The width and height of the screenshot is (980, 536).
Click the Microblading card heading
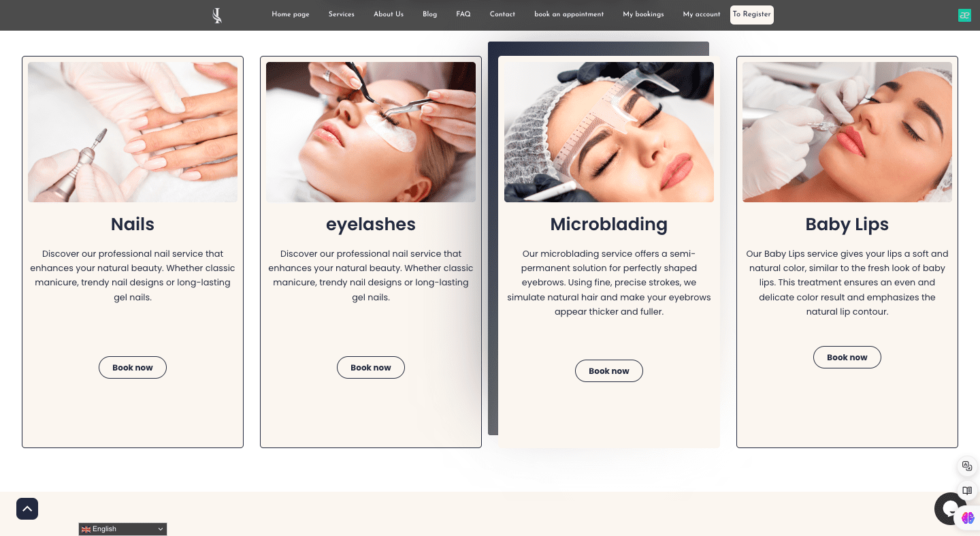[x=609, y=224]
